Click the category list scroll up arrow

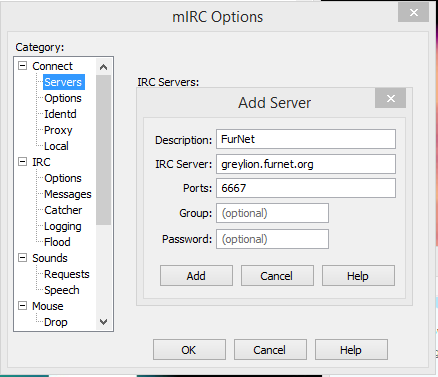(103, 67)
